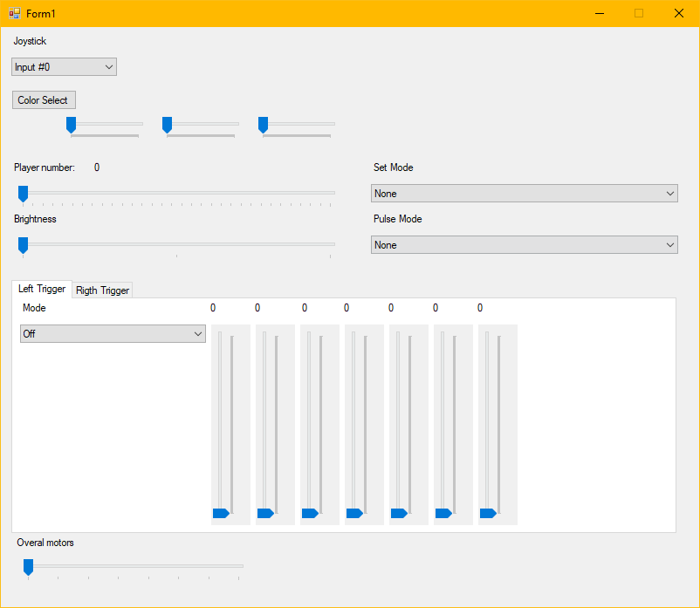700x608 pixels.
Task: Select the Left Trigger tab
Action: [x=42, y=289]
